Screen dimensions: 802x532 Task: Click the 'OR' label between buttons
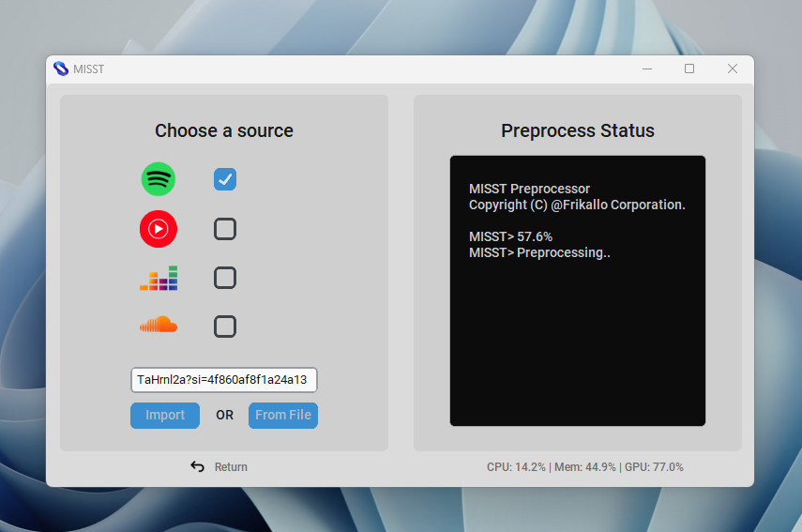click(224, 415)
